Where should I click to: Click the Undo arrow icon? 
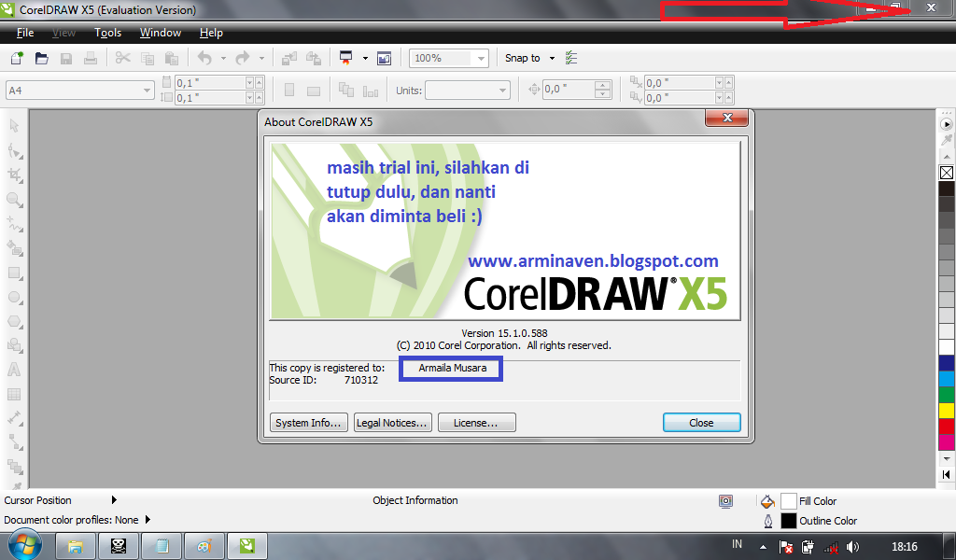[x=204, y=58]
